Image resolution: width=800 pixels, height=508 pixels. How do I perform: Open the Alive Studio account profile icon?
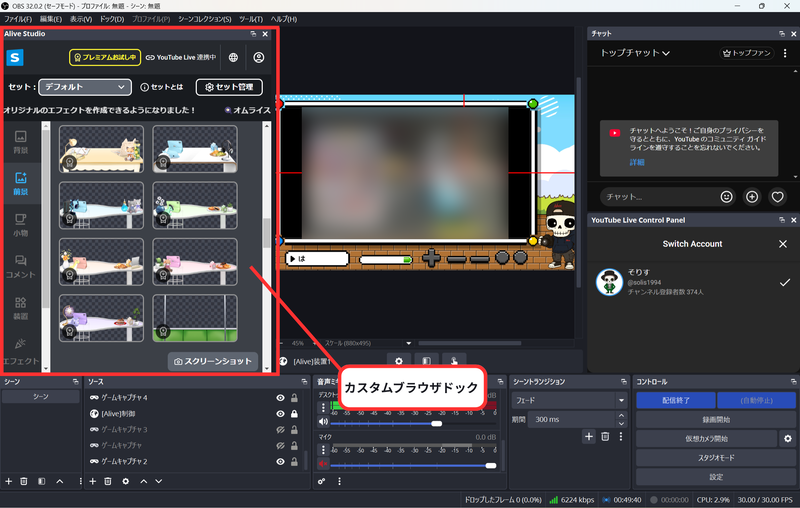(259, 58)
